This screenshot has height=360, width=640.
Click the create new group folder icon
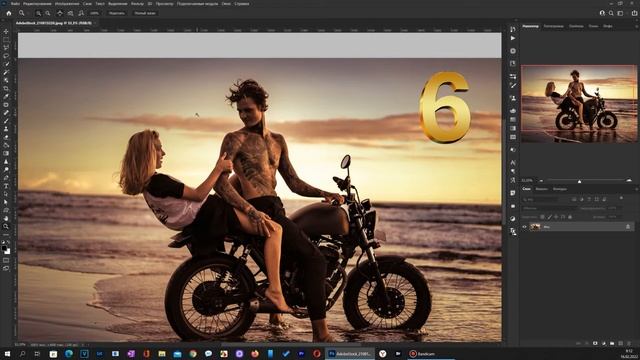[612, 344]
